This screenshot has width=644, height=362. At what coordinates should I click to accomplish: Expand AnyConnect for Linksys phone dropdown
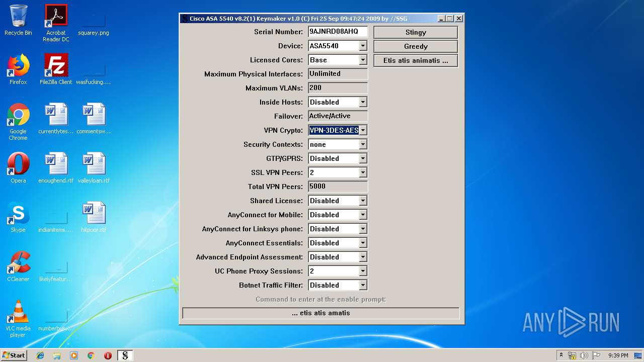tap(363, 229)
